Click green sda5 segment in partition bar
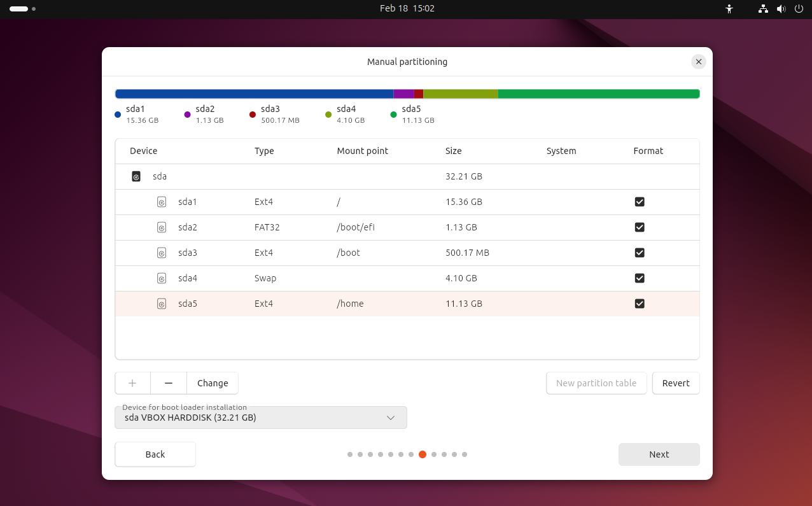812x506 pixels. coord(599,94)
